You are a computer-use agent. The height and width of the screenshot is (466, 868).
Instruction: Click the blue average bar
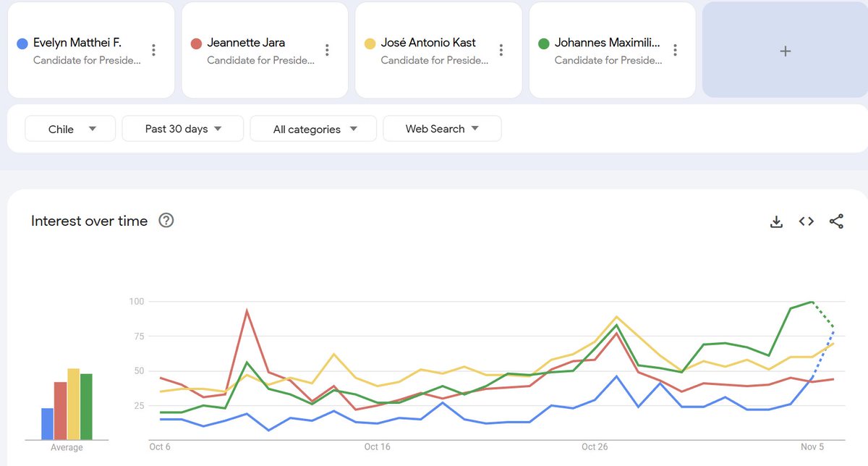click(47, 424)
